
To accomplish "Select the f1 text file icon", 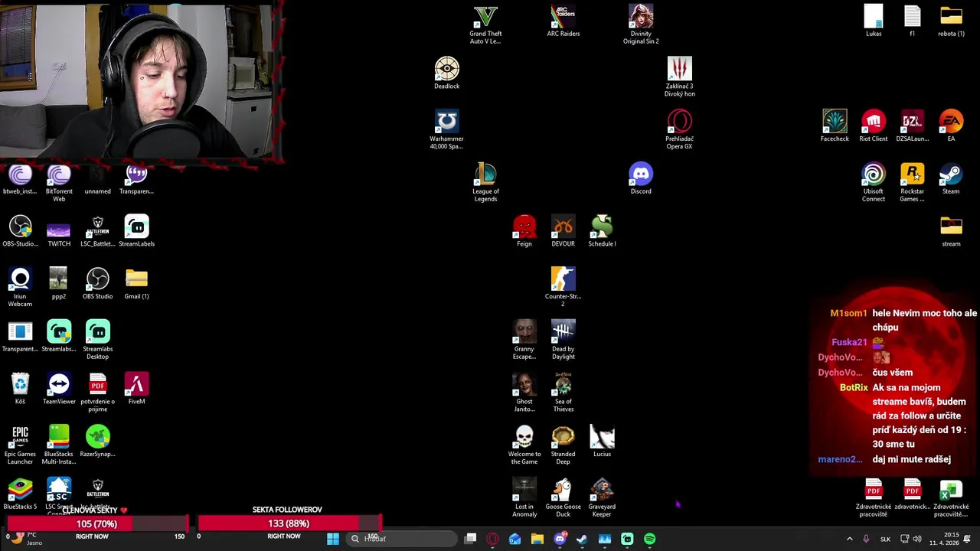I will tap(912, 21).
